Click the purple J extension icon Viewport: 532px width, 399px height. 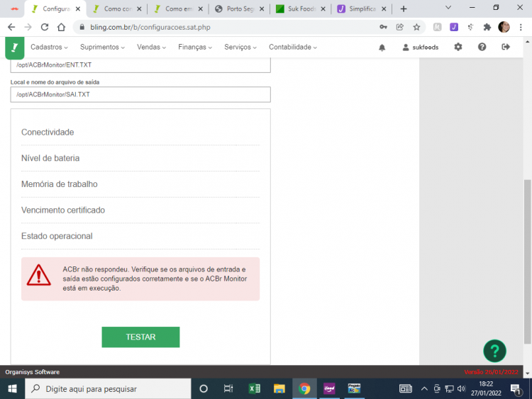click(x=454, y=27)
